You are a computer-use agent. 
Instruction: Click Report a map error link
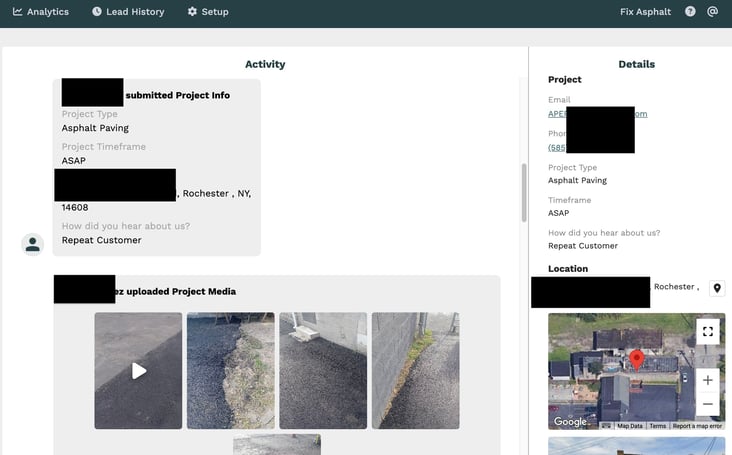(697, 426)
